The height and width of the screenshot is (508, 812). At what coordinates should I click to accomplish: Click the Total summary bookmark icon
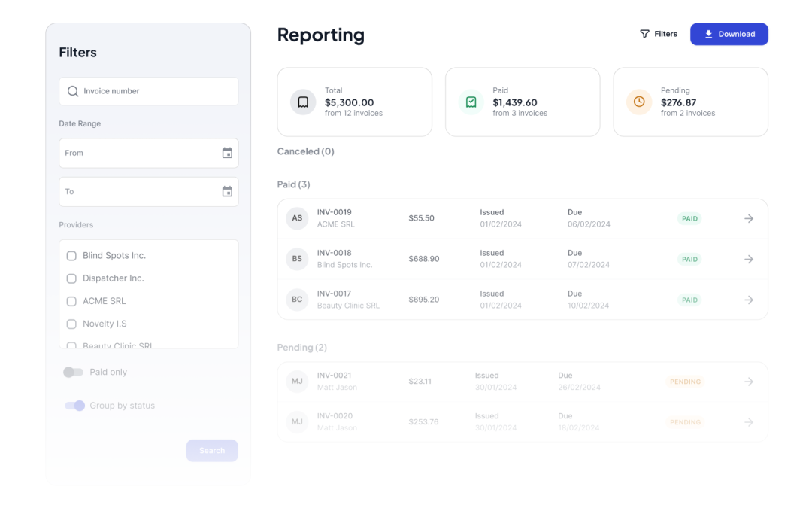pyautogui.click(x=303, y=102)
